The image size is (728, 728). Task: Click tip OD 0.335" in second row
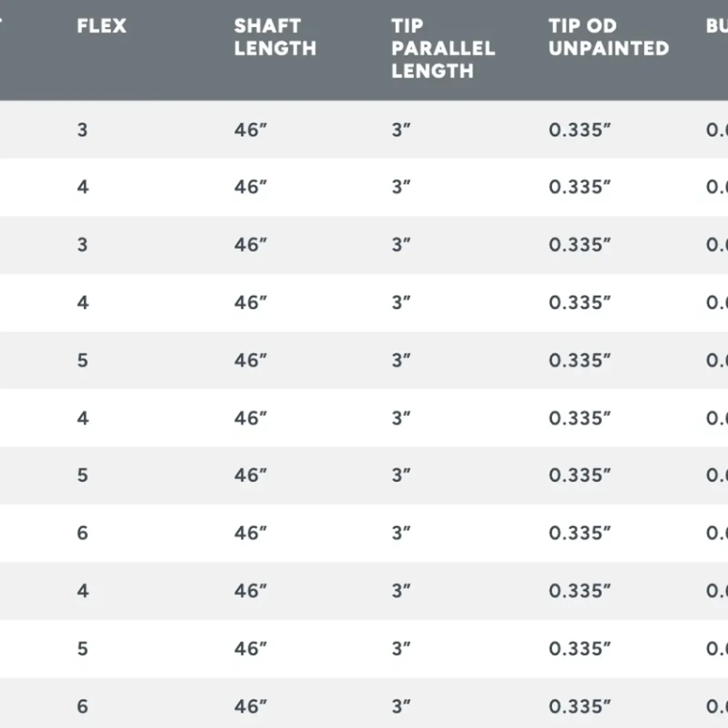579,187
